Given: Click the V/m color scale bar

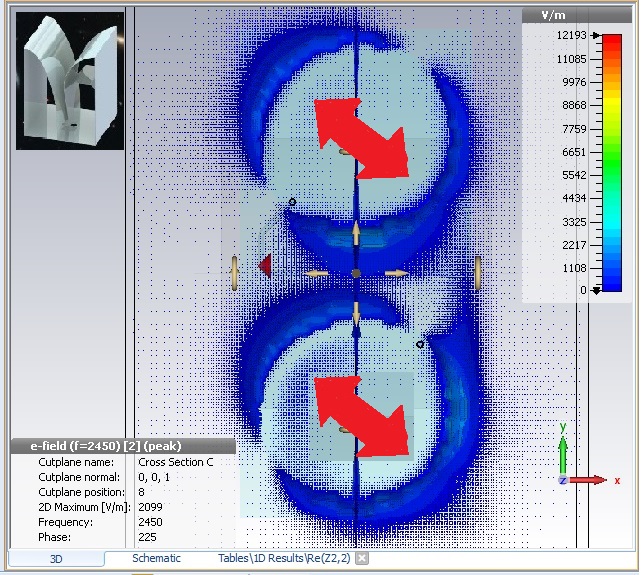Looking at the screenshot, I should click(612, 163).
